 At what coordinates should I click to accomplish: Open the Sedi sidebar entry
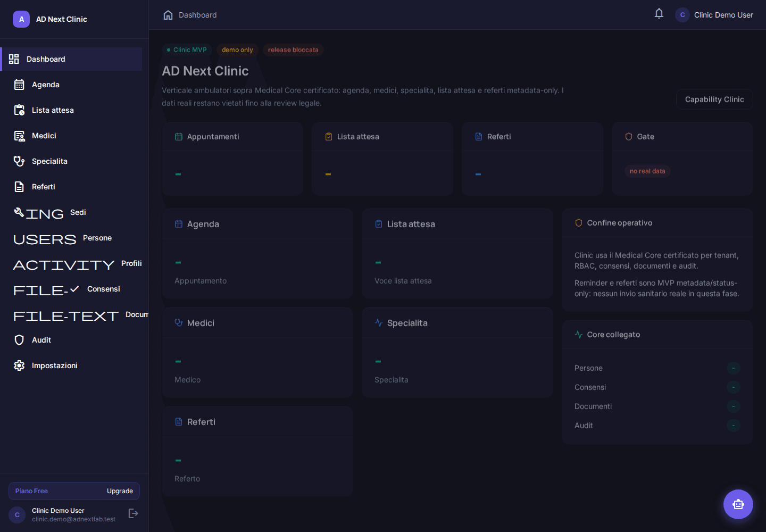pos(71,212)
